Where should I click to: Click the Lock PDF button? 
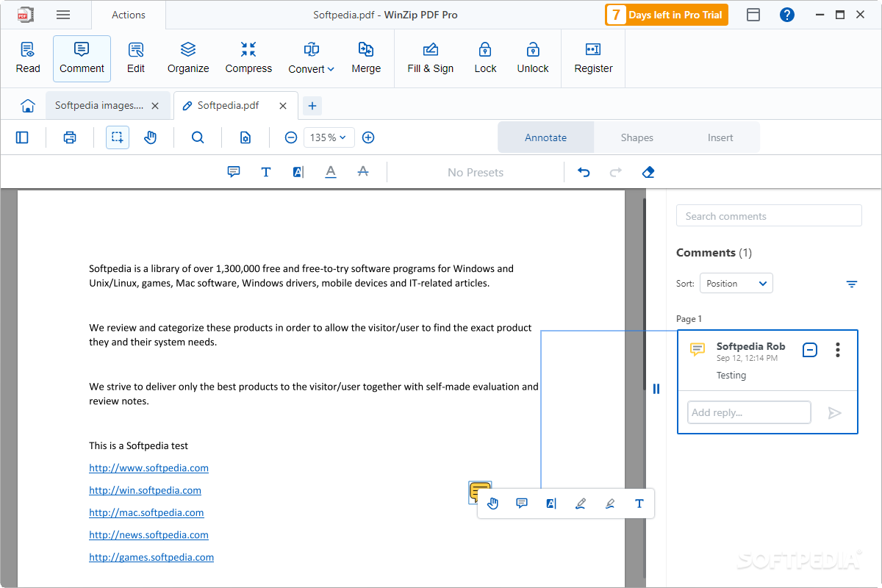tap(485, 58)
